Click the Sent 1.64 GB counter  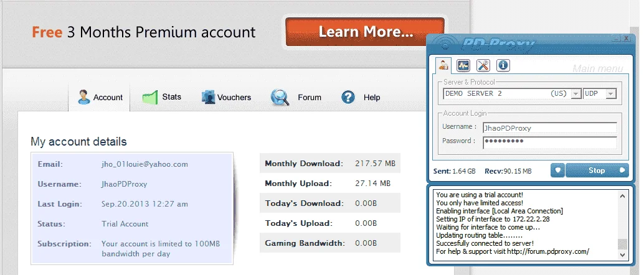click(x=454, y=170)
